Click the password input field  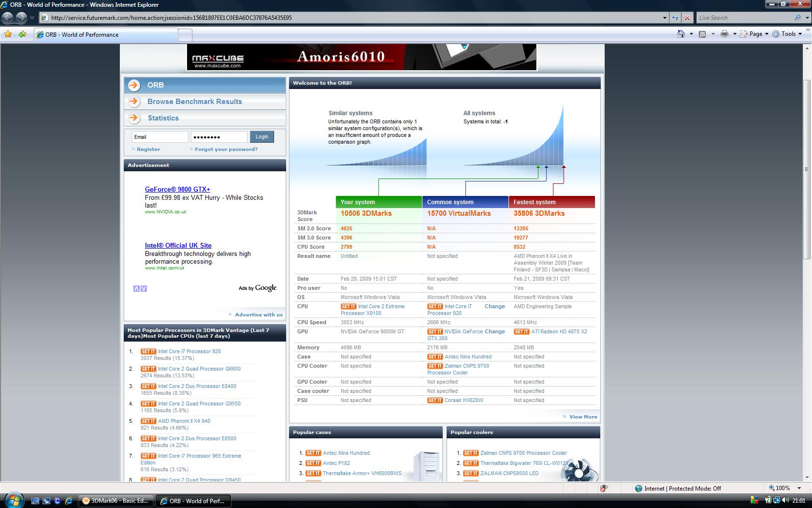click(x=219, y=137)
